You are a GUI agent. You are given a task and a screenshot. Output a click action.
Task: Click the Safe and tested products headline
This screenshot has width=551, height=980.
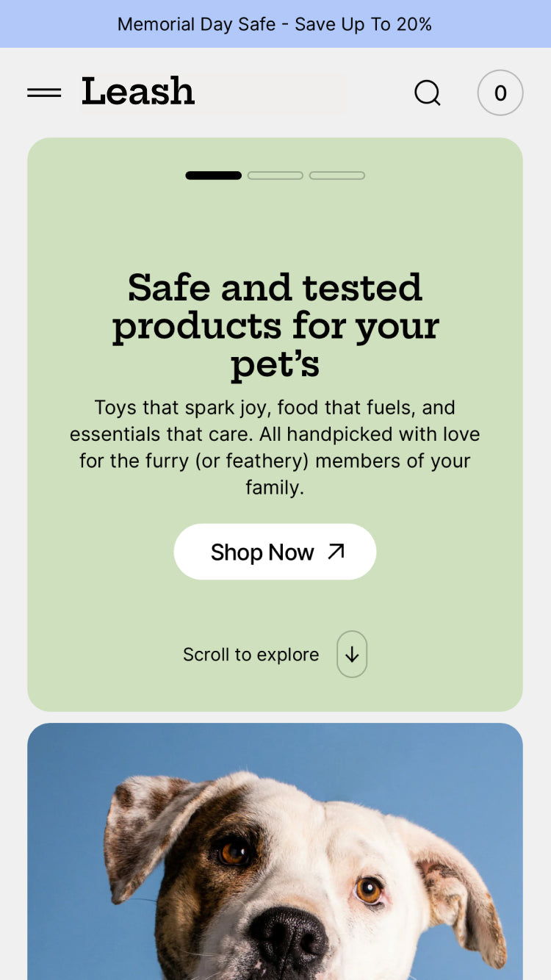[x=275, y=325]
